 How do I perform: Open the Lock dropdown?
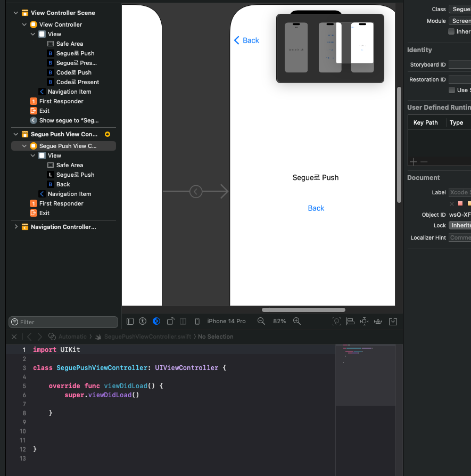[460, 225]
